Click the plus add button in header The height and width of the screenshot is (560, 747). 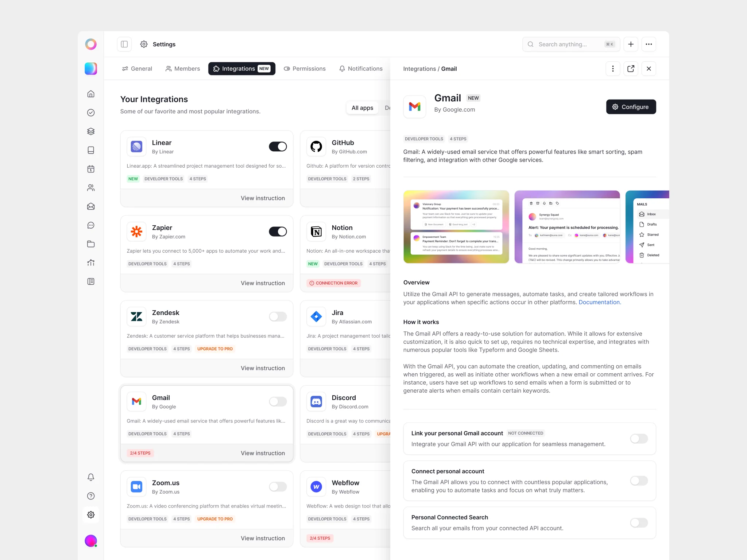pyautogui.click(x=631, y=44)
